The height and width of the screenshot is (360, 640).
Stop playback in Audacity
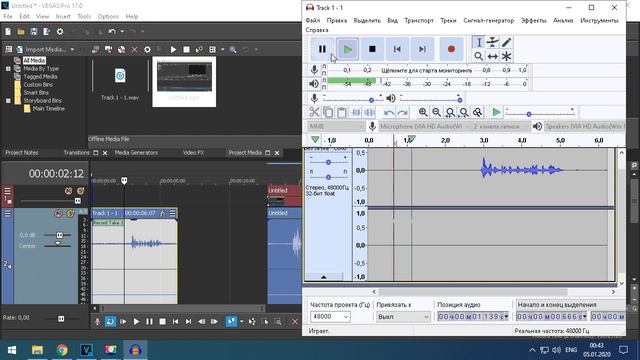tap(372, 49)
